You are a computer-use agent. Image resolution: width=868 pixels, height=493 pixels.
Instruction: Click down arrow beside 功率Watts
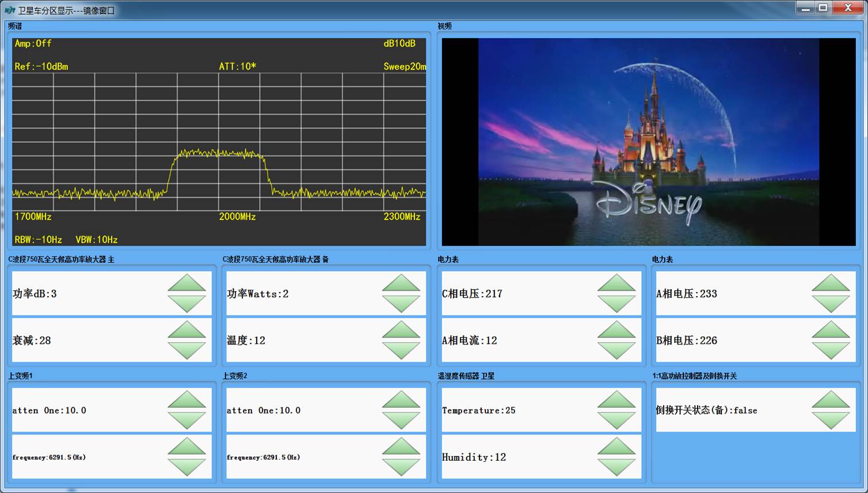pos(401,304)
